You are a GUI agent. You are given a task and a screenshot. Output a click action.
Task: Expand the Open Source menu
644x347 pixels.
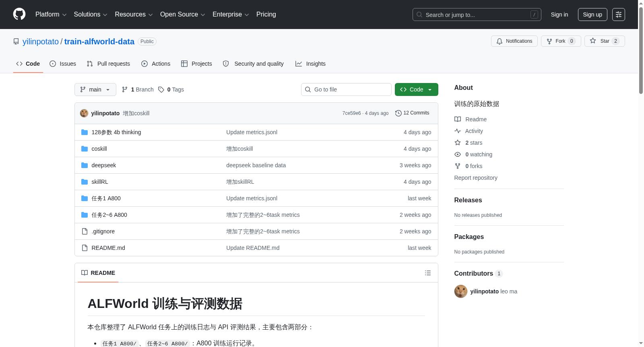[x=183, y=15]
